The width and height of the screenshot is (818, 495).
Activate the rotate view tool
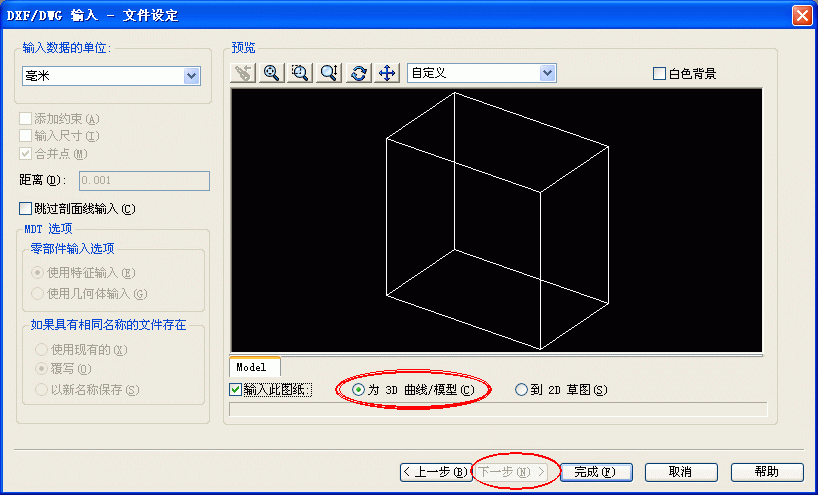(358, 73)
